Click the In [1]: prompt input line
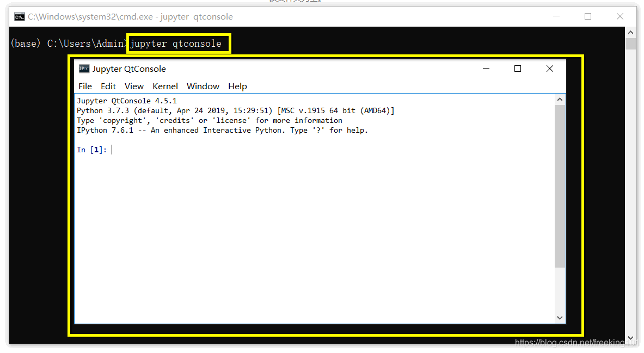The height and width of the screenshot is (353, 644). click(315, 150)
